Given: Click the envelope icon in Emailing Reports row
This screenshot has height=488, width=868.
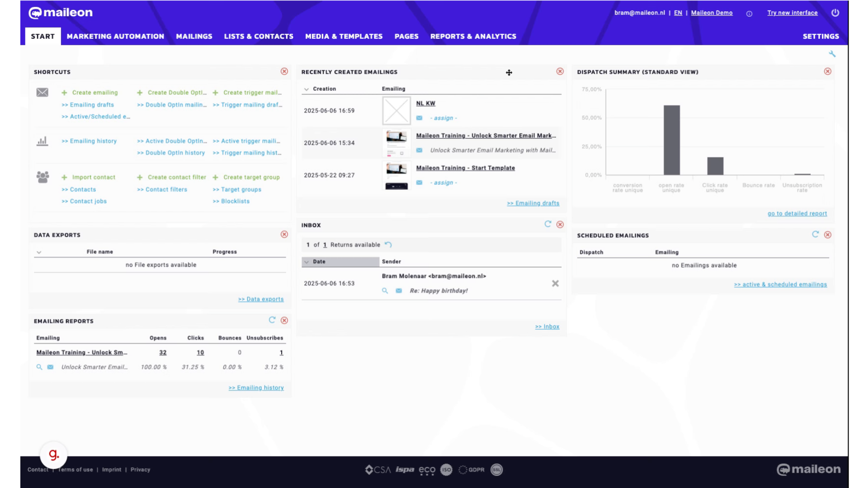Looking at the screenshot, I should coord(51,367).
